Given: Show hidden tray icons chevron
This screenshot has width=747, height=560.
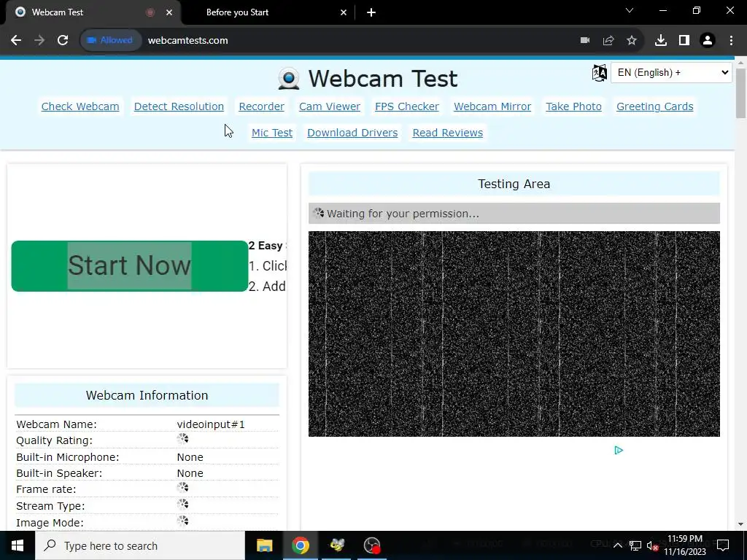Looking at the screenshot, I should pyautogui.click(x=617, y=545).
